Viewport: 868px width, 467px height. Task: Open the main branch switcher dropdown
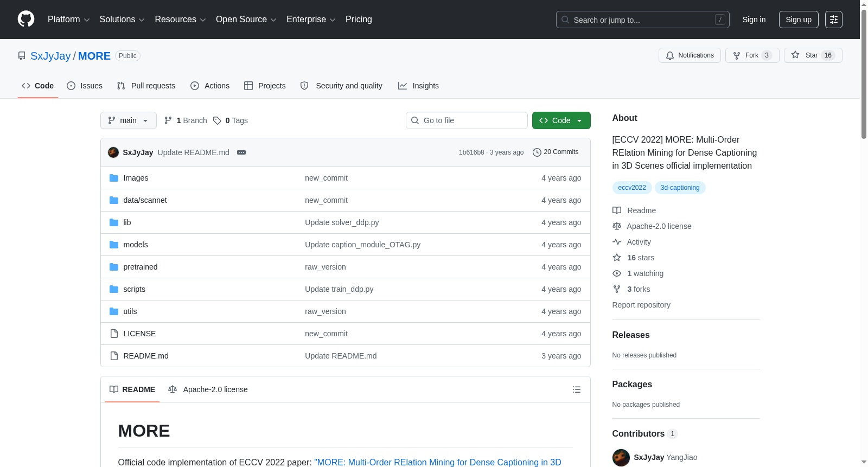pyautogui.click(x=129, y=120)
